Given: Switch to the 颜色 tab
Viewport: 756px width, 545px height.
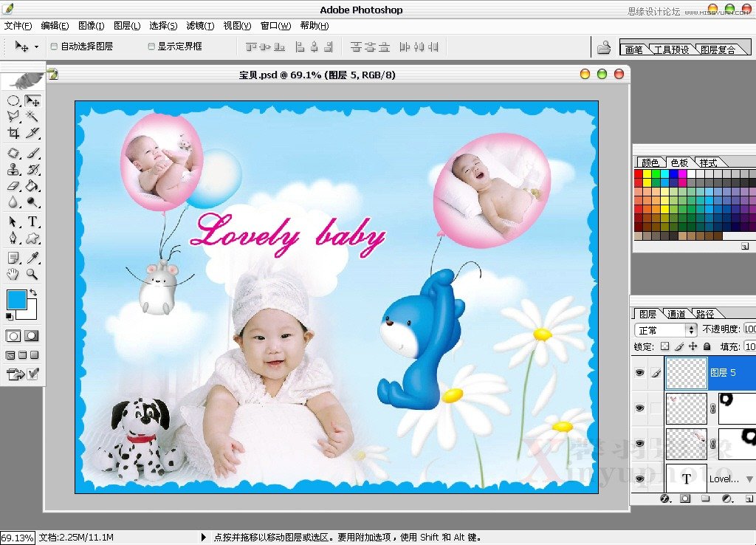Looking at the screenshot, I should [650, 162].
